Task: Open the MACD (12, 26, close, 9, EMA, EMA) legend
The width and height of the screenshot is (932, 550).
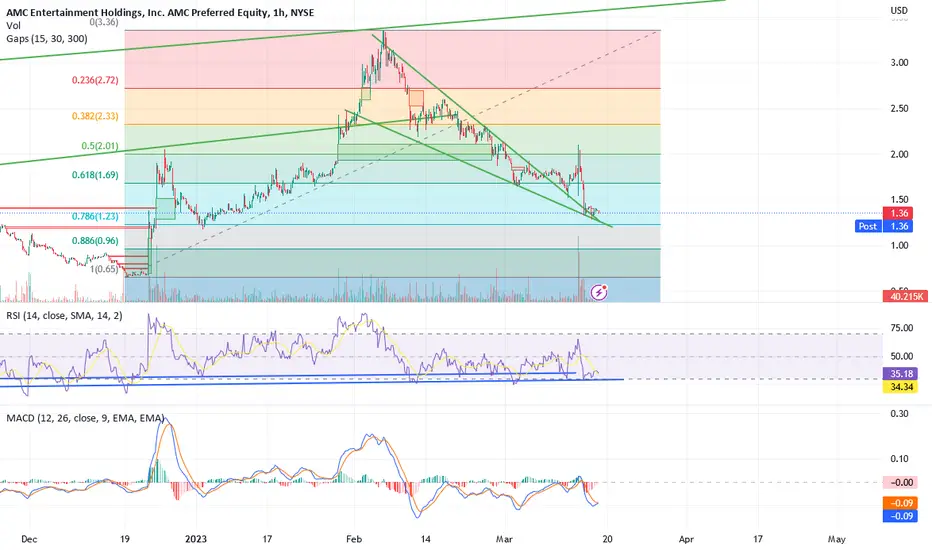Action: (85, 418)
